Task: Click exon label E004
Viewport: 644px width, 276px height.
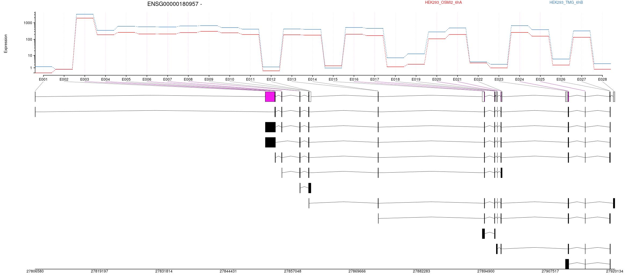Action: (x=105, y=79)
